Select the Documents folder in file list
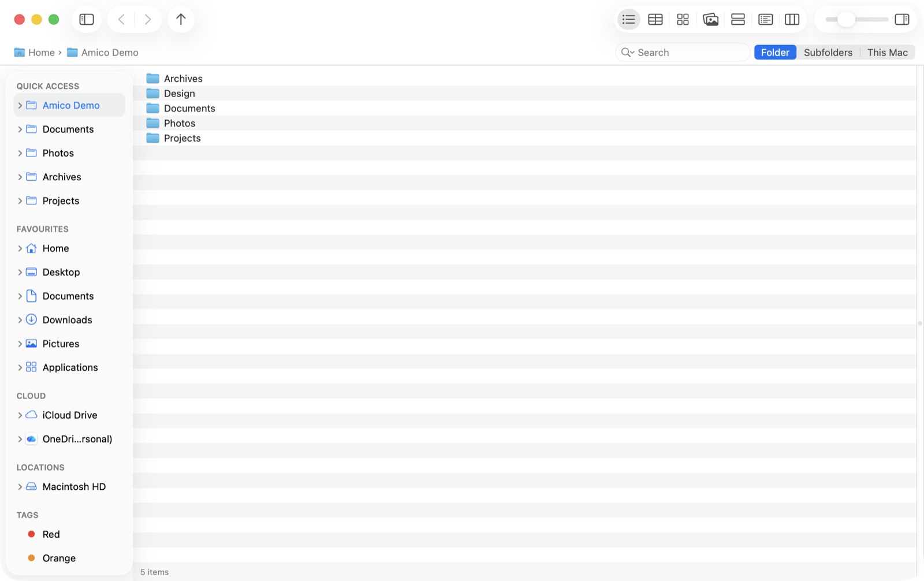Viewport: 924px width, 581px height. (524, 109)
